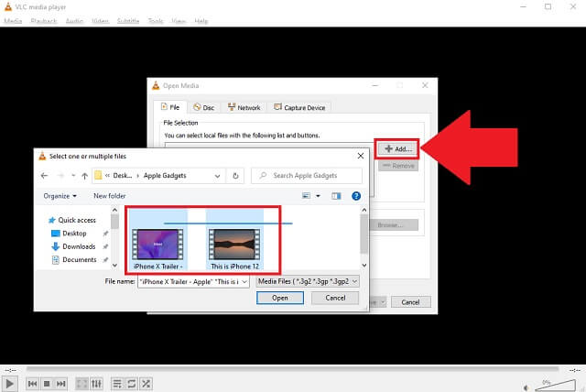Go back with the file picker back arrow
586x392 pixels.
pyautogui.click(x=44, y=176)
